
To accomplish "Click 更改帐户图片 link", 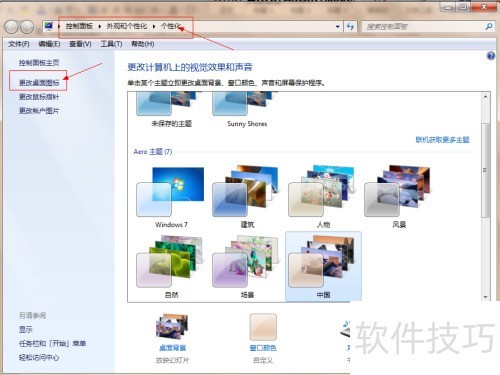I will coord(39,111).
